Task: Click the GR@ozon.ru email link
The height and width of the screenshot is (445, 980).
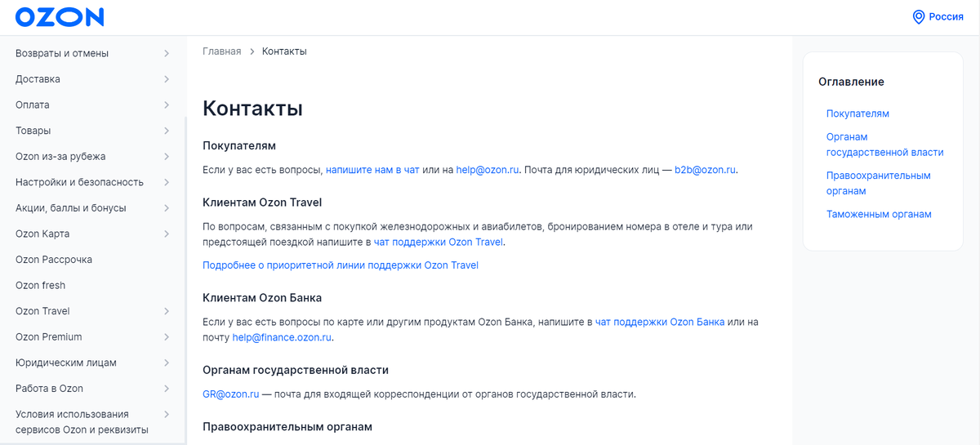Action: [231, 394]
